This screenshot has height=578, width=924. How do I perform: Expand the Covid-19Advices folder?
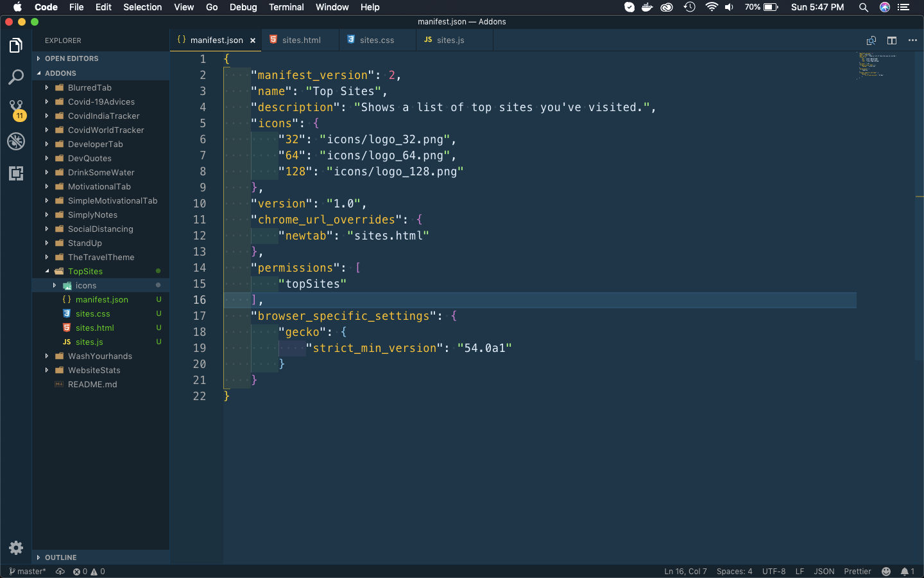coord(101,102)
